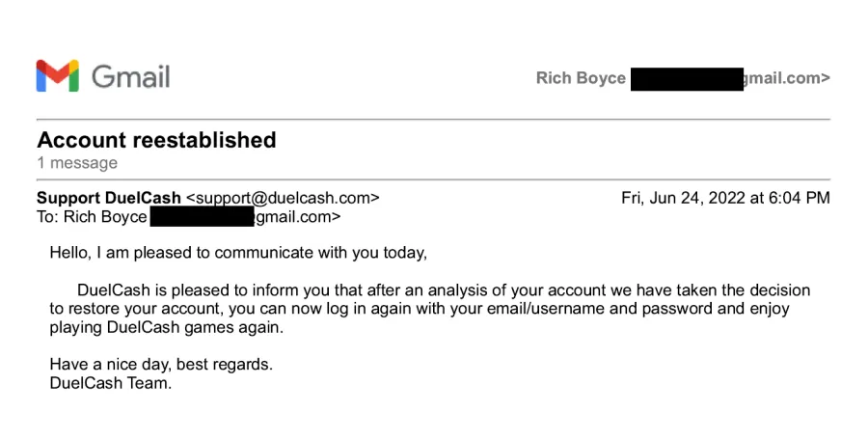Image resolution: width=868 pixels, height=440 pixels.
Task: Click the Gmail wordmark text
Action: pyautogui.click(x=130, y=76)
